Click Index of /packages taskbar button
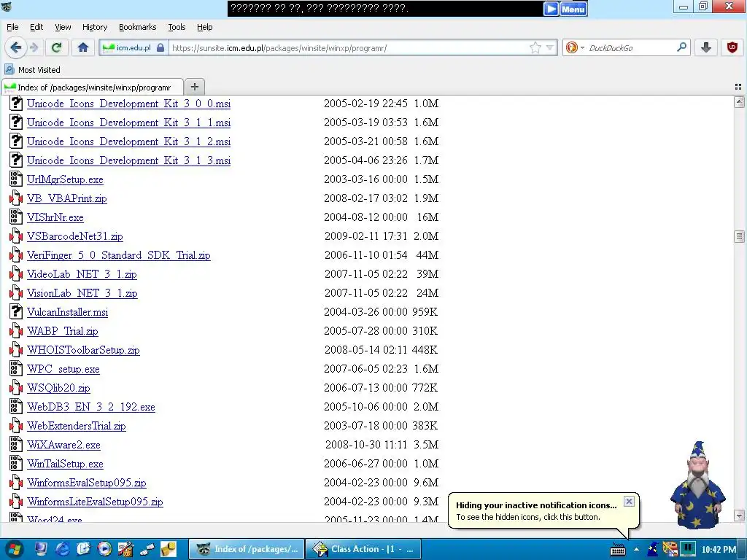747x560 pixels. (247, 549)
